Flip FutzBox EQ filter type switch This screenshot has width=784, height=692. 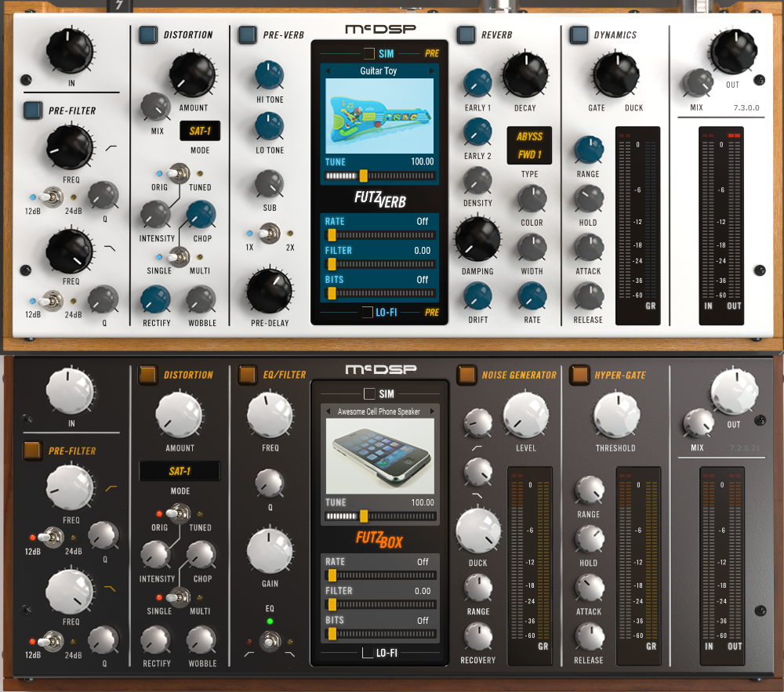pyautogui.click(x=270, y=642)
